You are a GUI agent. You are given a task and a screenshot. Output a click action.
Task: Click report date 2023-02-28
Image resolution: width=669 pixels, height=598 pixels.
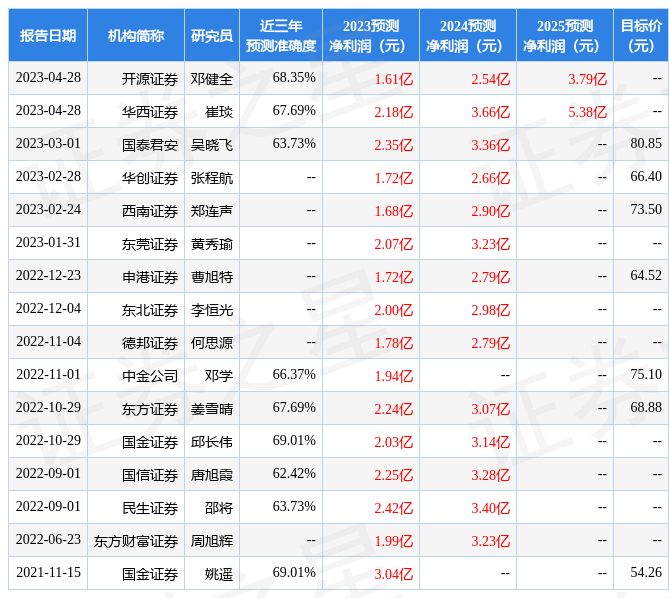tap(48, 176)
